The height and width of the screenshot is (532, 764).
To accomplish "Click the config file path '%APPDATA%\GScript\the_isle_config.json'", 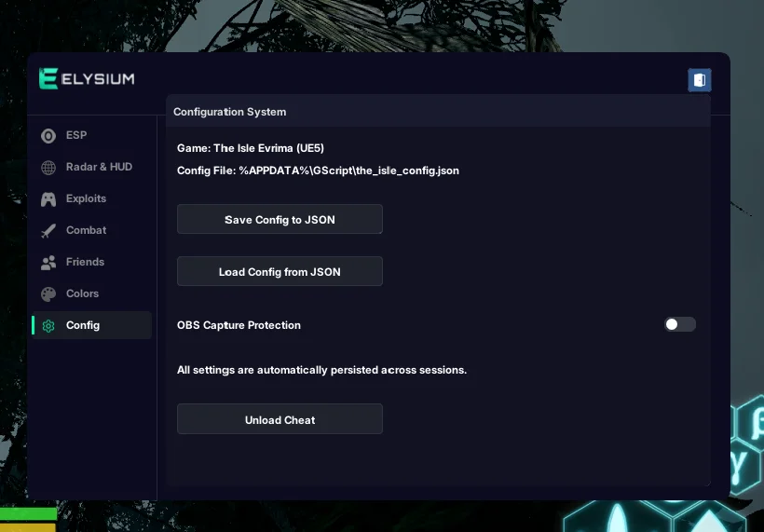I will [348, 171].
